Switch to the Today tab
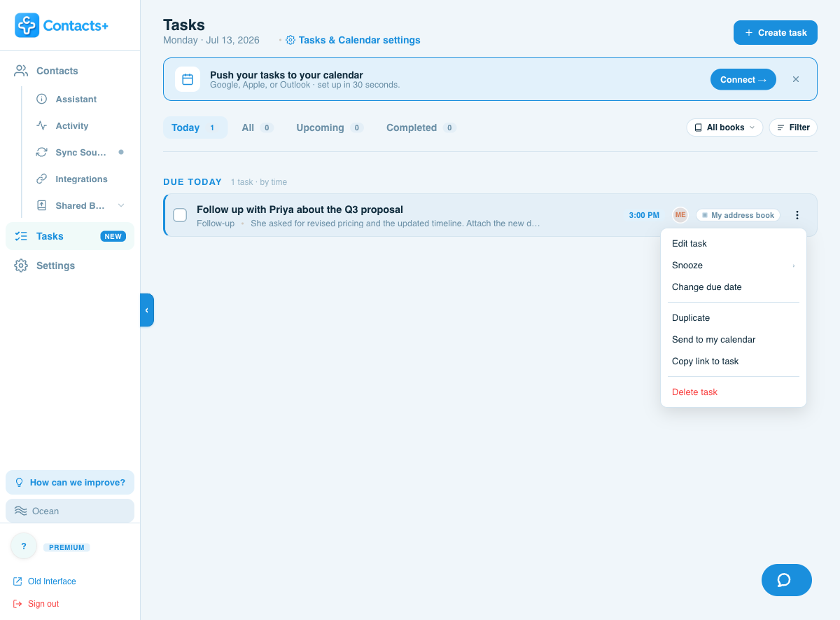The width and height of the screenshot is (840, 620). tap(195, 128)
